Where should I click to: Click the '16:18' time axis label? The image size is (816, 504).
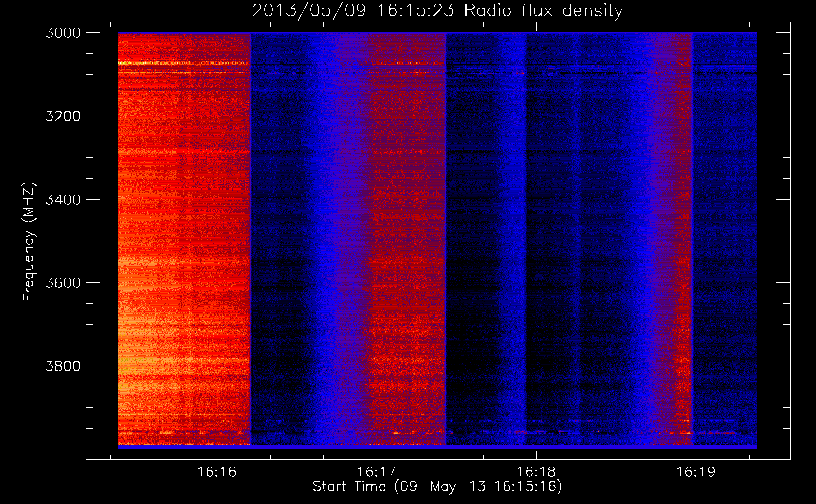tap(536, 472)
